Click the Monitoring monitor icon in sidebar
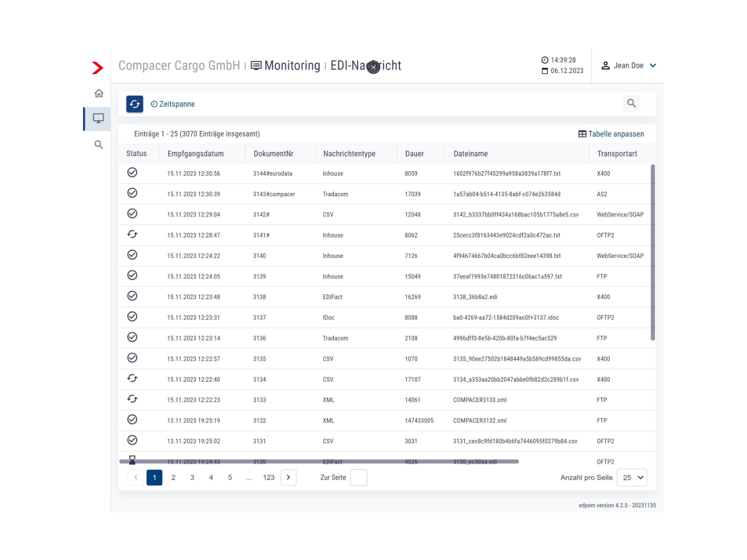This screenshot has height=560, width=747. (97, 119)
